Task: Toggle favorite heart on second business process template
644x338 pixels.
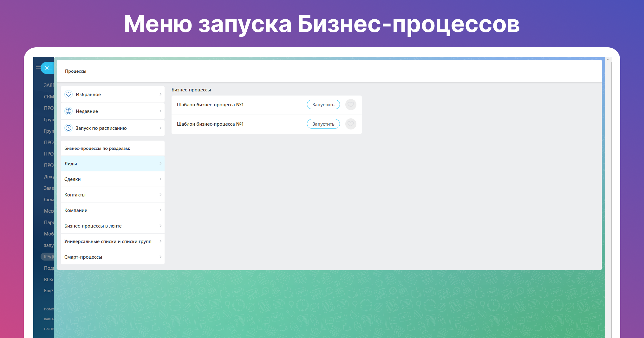Action: [351, 124]
